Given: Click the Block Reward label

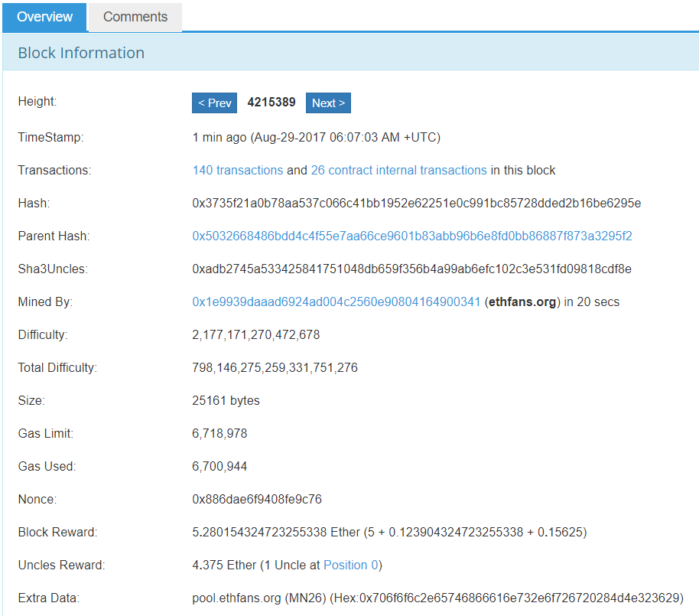Looking at the screenshot, I should click(57, 532).
